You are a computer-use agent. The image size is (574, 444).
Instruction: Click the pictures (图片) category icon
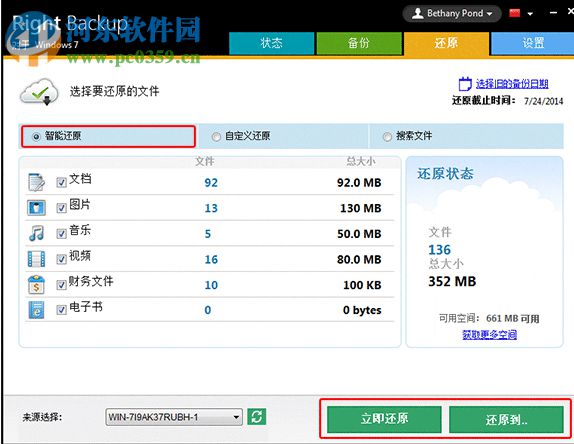tap(36, 208)
